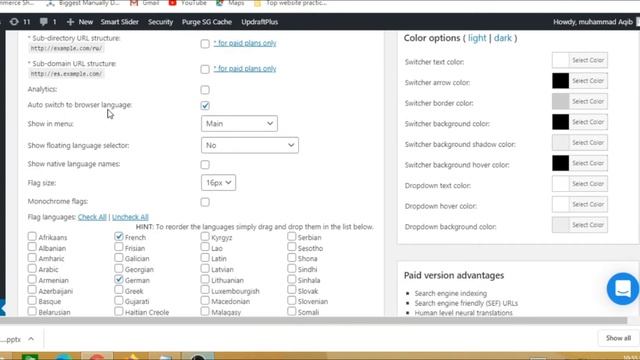Click the Gmail bookmark icon
Screen dimensions: 640x360
134,3
